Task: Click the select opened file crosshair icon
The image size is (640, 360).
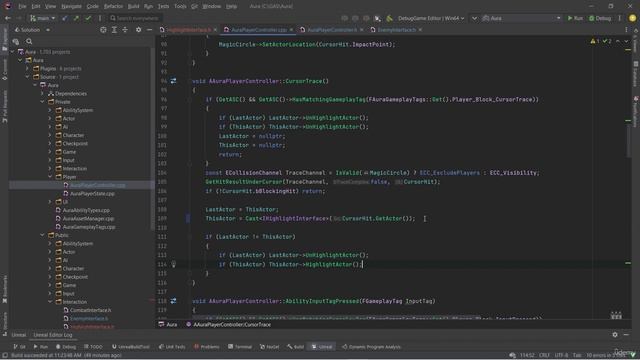Action: point(103,30)
